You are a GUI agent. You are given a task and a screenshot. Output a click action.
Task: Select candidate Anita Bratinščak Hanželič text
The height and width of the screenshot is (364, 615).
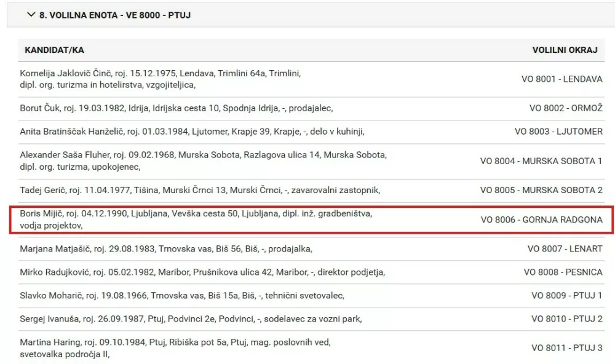tap(192, 132)
